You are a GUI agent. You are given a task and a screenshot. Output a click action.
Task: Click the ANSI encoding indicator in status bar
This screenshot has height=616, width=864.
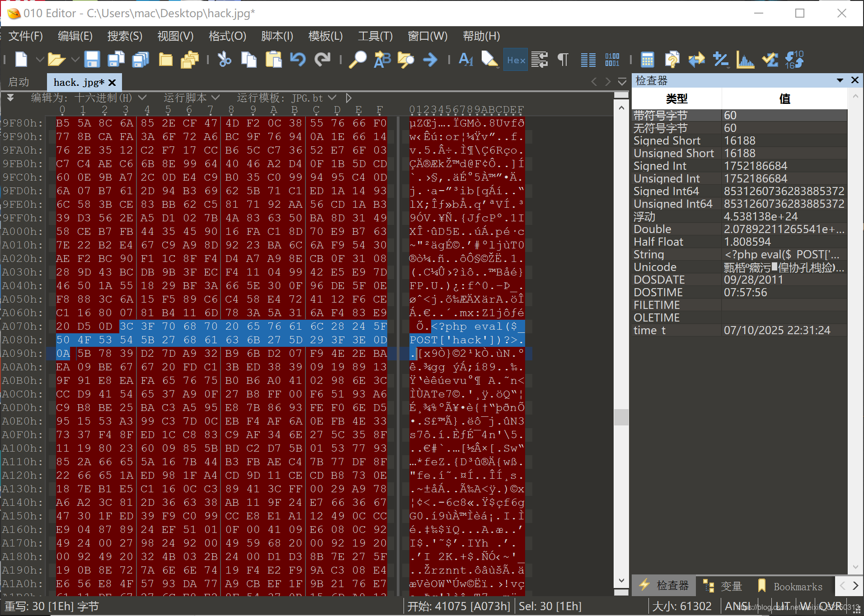coord(738,606)
